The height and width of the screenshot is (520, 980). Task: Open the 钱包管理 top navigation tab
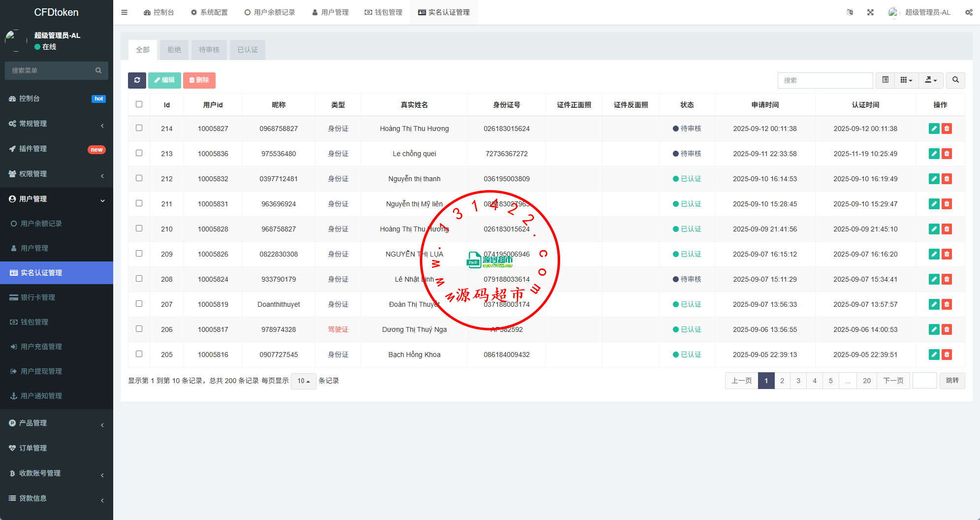383,12
